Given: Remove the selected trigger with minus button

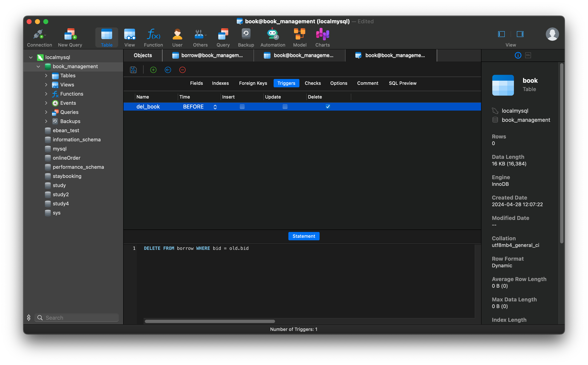Looking at the screenshot, I should (x=182, y=70).
